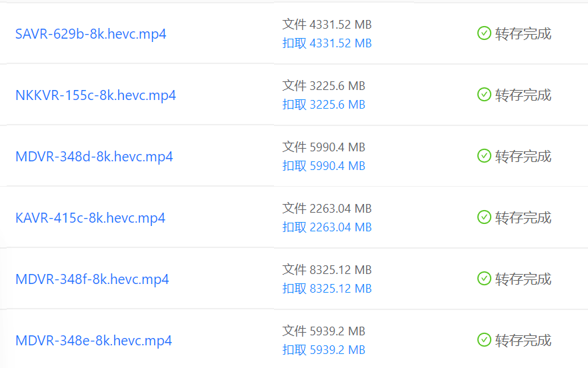
Task: Open SAVR-629b-8k.hevc.mp4 file link
Action: (x=91, y=34)
